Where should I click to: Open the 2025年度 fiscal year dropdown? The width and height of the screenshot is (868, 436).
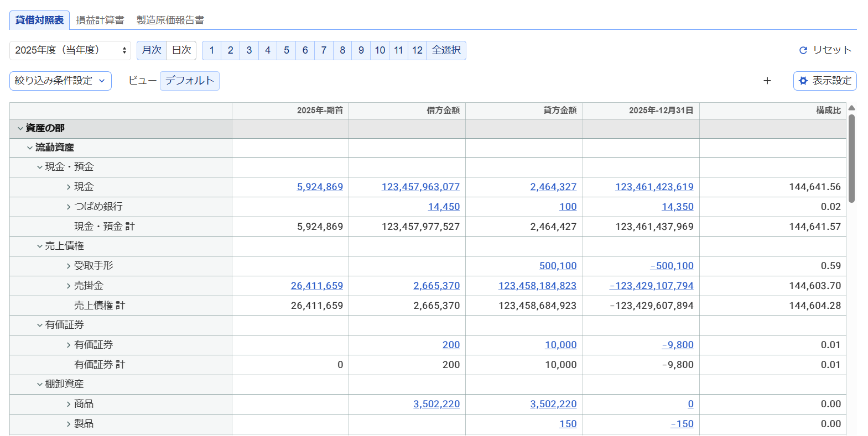click(70, 50)
